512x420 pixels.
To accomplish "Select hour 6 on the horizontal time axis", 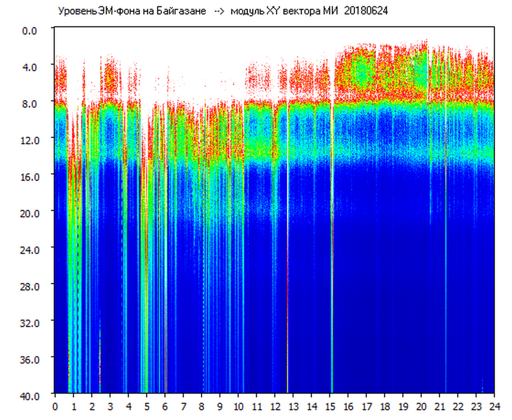I will [165, 406].
